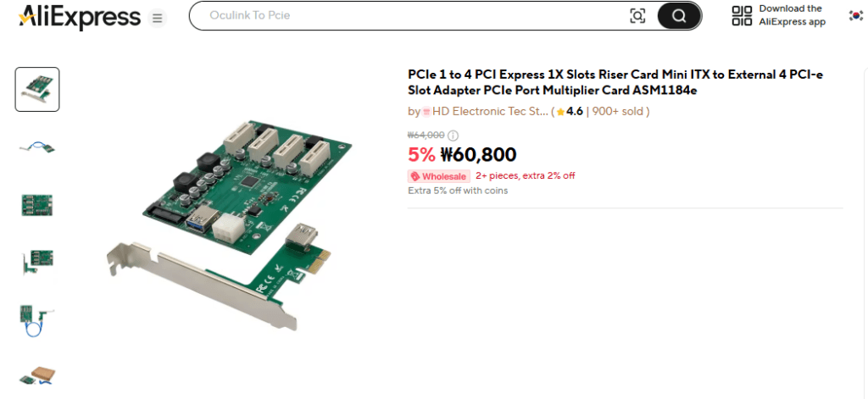Open the categories hamburger menu

pos(157,17)
